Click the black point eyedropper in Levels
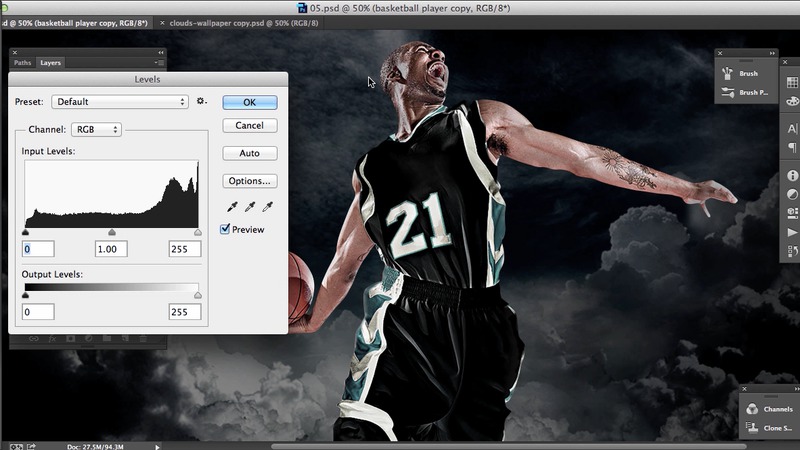 (x=231, y=207)
